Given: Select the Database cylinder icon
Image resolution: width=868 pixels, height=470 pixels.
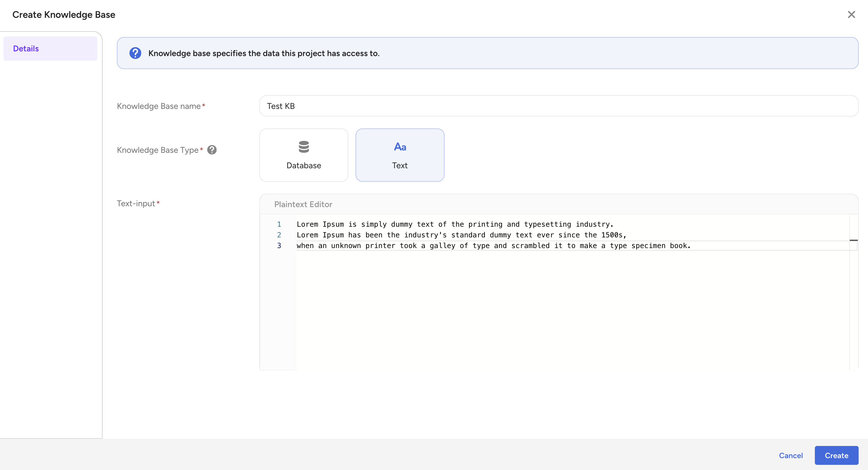Looking at the screenshot, I should click(x=304, y=147).
